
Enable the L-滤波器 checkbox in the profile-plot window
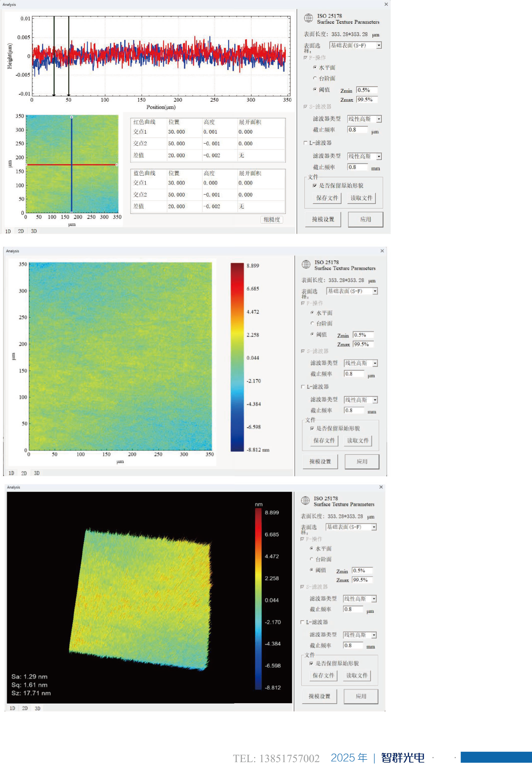[x=306, y=143]
